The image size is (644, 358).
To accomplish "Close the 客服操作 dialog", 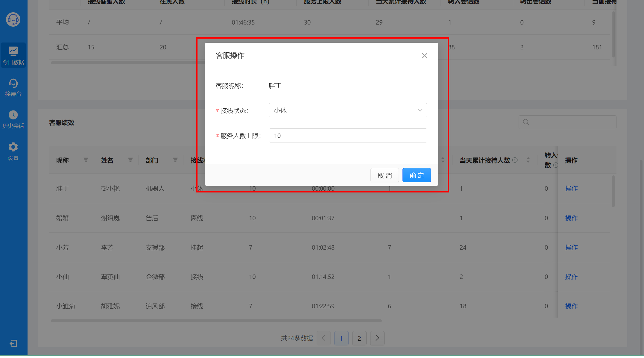I will [x=424, y=56].
